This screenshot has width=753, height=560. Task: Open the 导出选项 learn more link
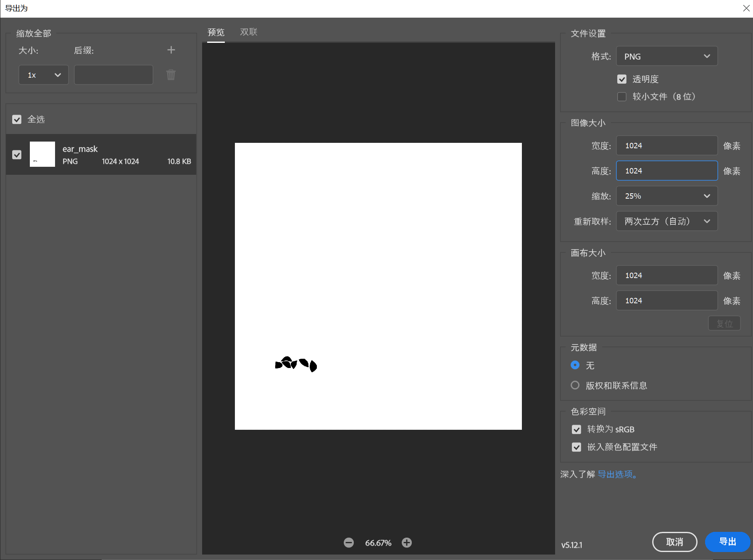point(617,474)
